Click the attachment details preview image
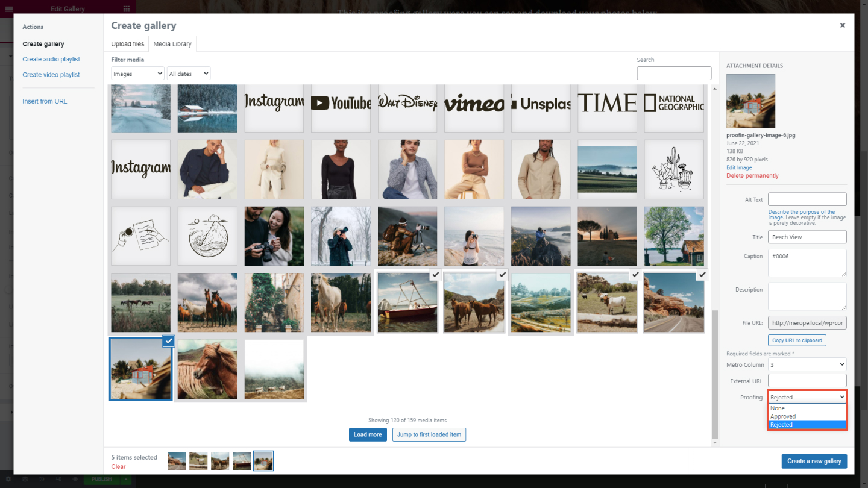 [x=750, y=101]
